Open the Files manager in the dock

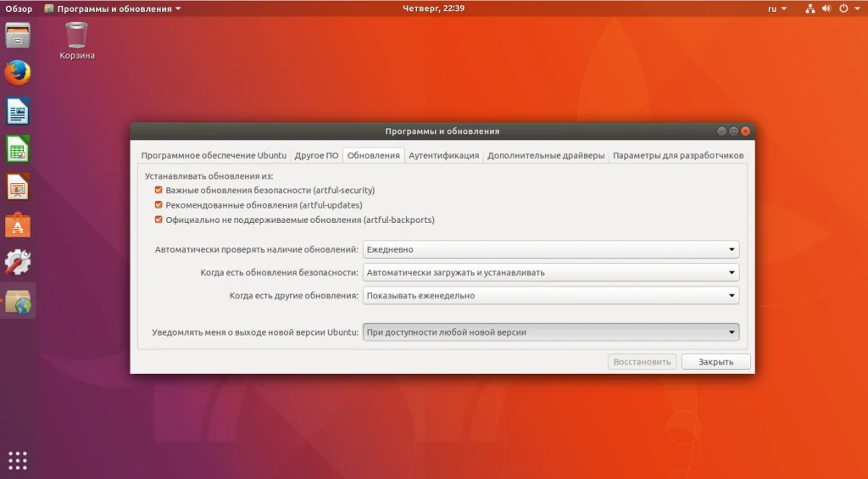tap(18, 36)
